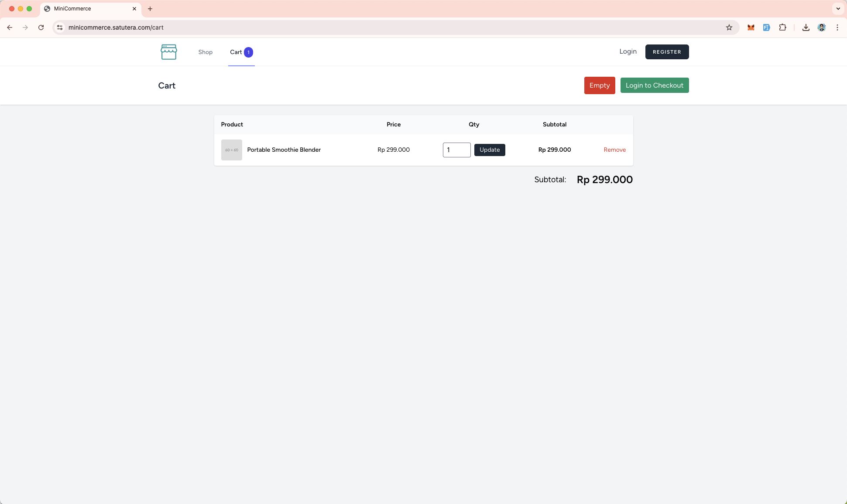
Task: Open the MetaMask fox extension
Action: tap(751, 27)
